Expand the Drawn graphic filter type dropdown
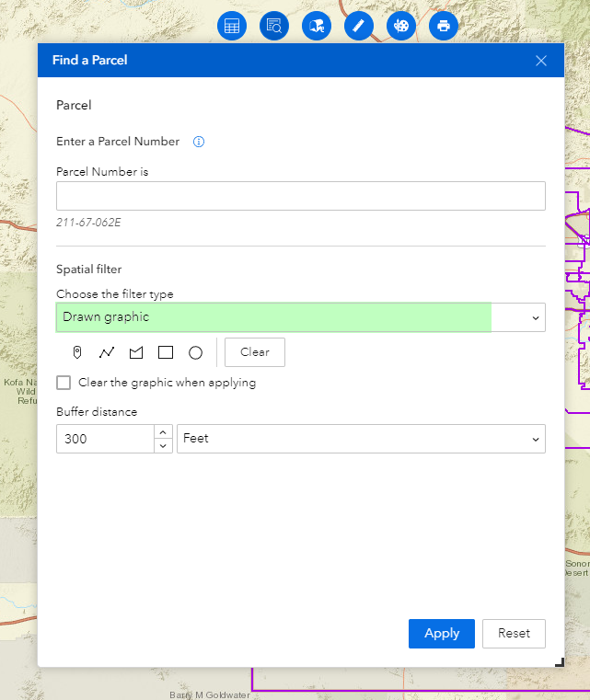Viewport: 590px width, 700px height. [301, 317]
